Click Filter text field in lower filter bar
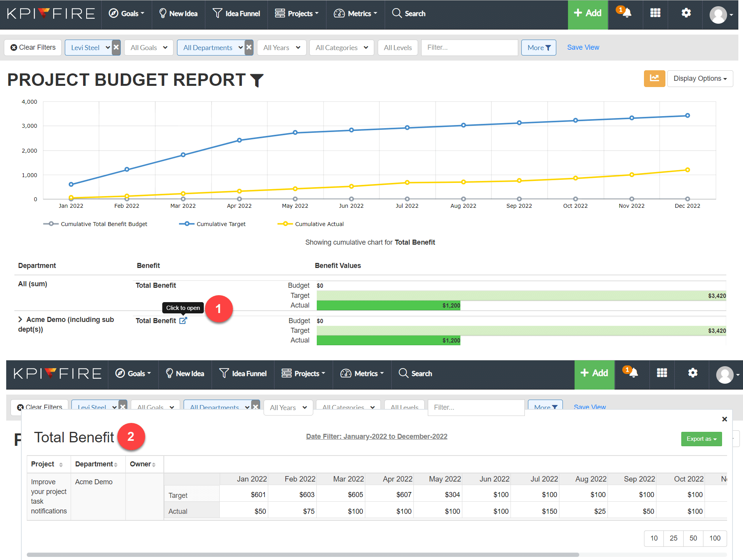743x560 pixels. click(x=476, y=407)
